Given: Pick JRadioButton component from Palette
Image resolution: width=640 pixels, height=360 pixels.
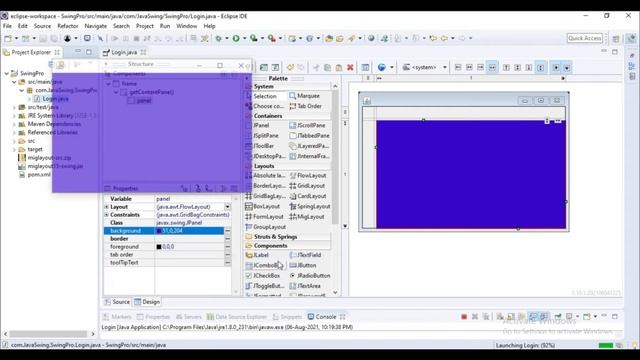Looking at the screenshot, I should [x=309, y=276].
